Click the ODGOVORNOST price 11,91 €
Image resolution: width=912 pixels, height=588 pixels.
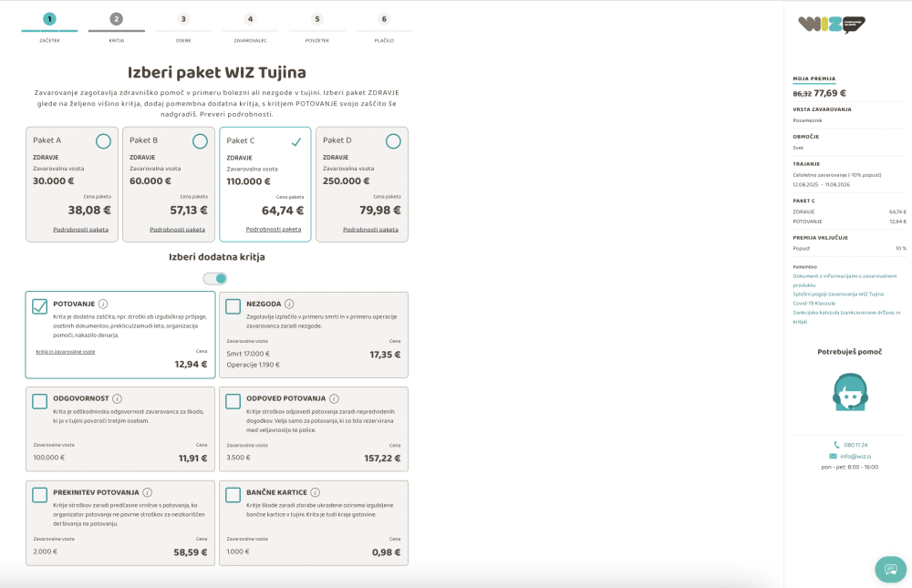pos(192,459)
